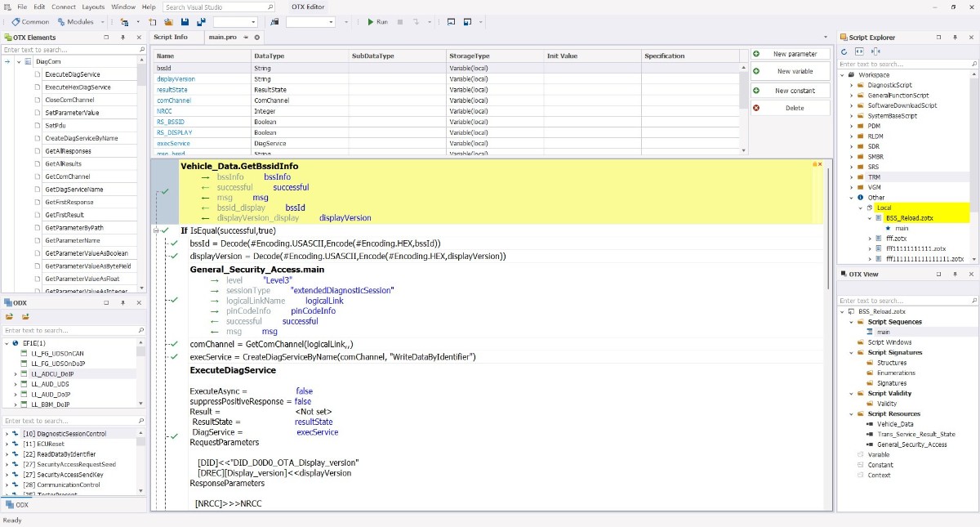
Task: Click the tree structure icon in toolbar
Action: (124, 22)
